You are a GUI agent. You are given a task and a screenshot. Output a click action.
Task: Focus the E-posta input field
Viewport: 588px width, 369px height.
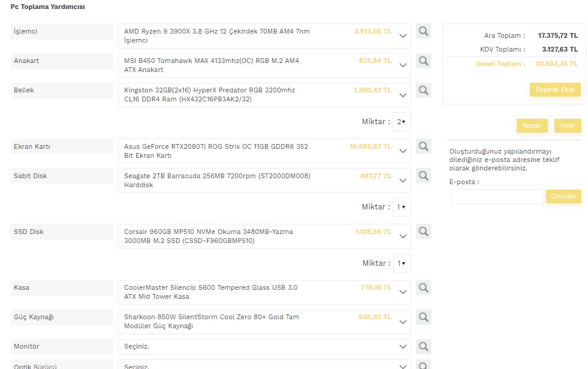pos(497,196)
